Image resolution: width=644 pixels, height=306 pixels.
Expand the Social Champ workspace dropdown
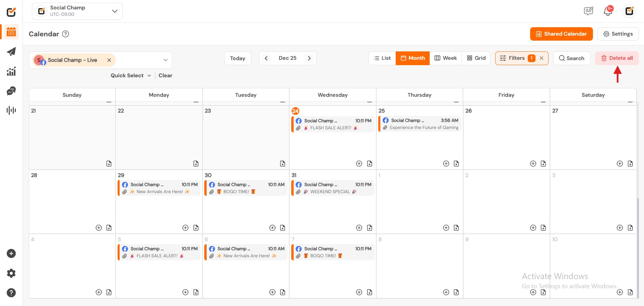pos(115,11)
